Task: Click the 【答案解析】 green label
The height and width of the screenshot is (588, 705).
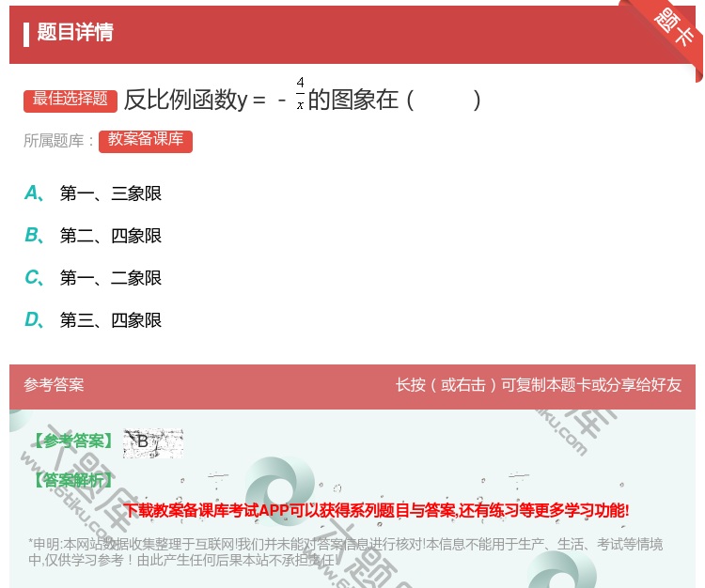Action: coord(73,480)
